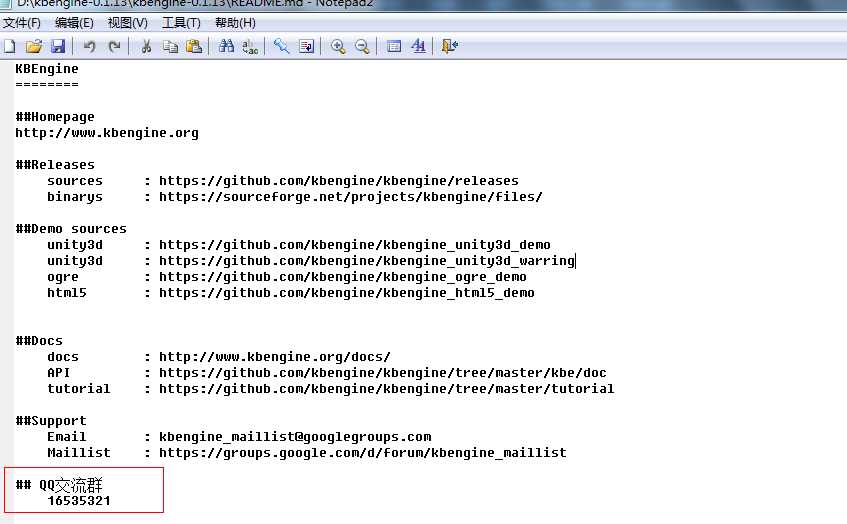Open the 帮助(H) menu
Viewport: 847px width, 524px height.
(235, 23)
